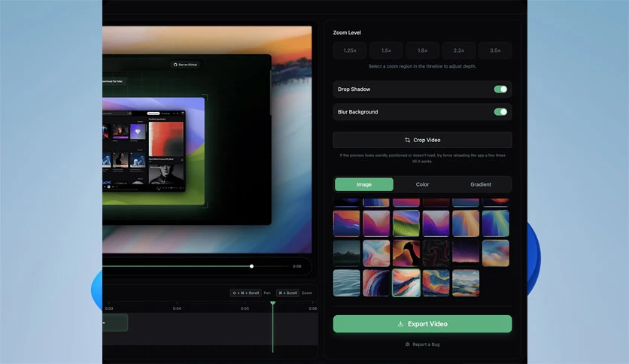629x364 pixels.
Task: Pick the red and navy brushstroke wallpaper
Action: click(376, 283)
